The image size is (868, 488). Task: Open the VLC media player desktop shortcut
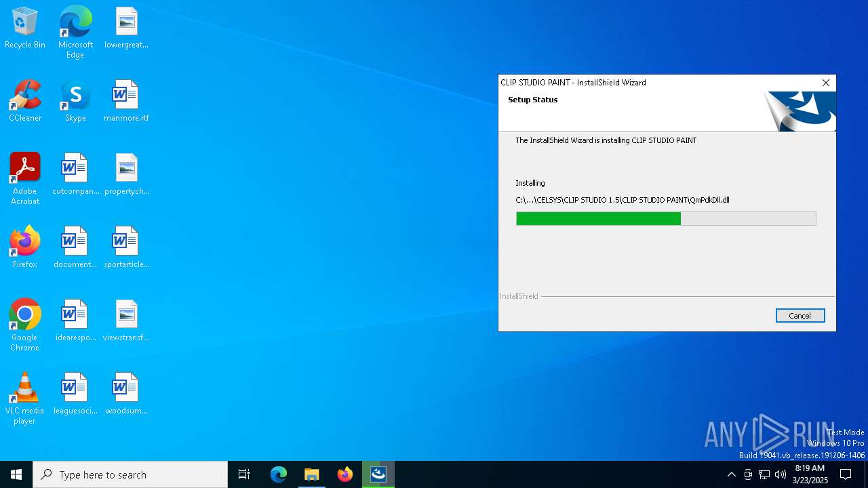(24, 399)
